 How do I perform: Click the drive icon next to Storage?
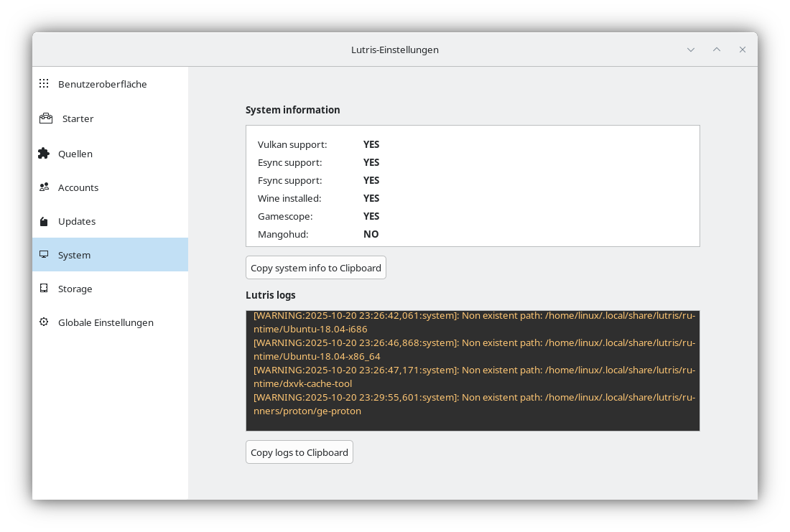click(x=44, y=289)
